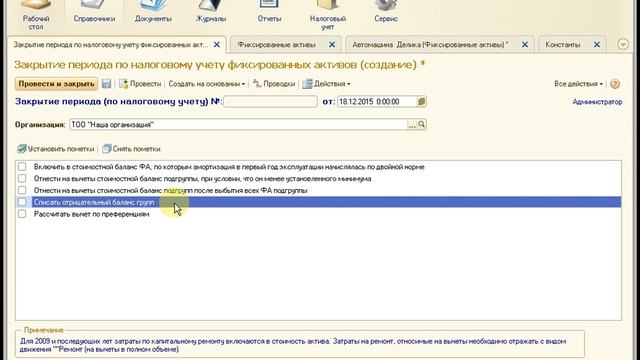Open the calendar picker beside the date

(422, 102)
